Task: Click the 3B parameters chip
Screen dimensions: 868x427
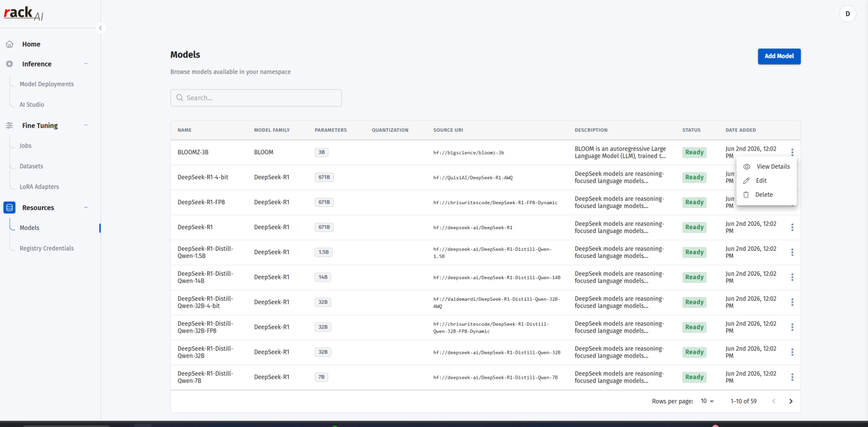Action: pyautogui.click(x=322, y=153)
